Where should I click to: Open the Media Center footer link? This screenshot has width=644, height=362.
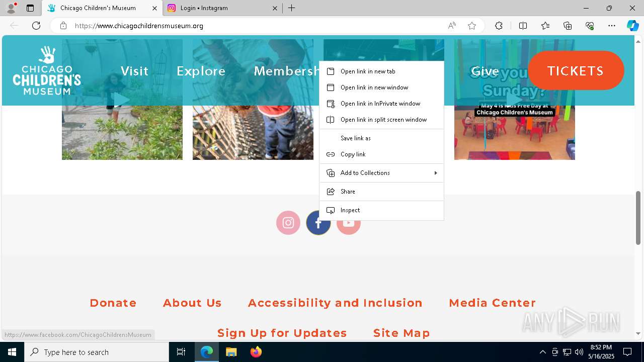[x=492, y=303]
